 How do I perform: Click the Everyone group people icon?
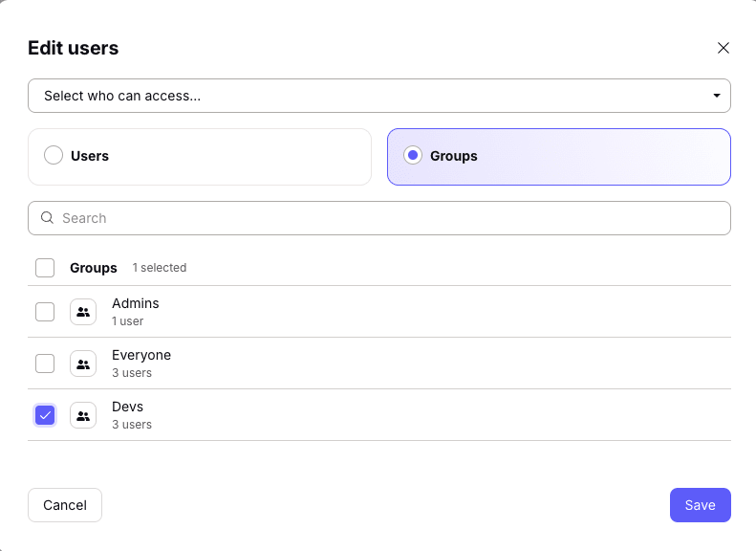83,364
